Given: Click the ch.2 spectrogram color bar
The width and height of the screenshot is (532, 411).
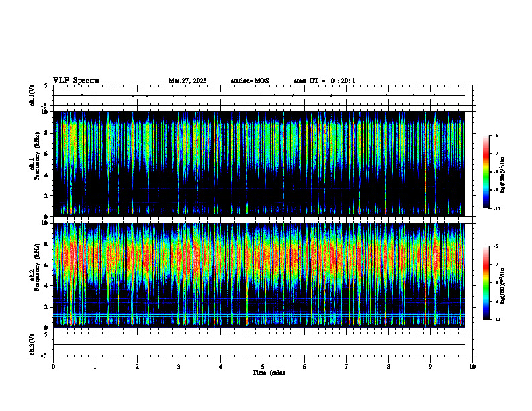Looking at the screenshot, I should point(486,283).
